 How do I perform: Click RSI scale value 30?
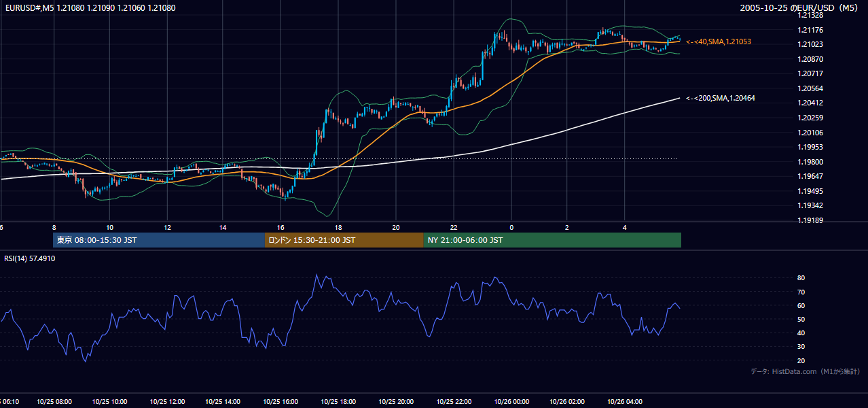pos(801,347)
